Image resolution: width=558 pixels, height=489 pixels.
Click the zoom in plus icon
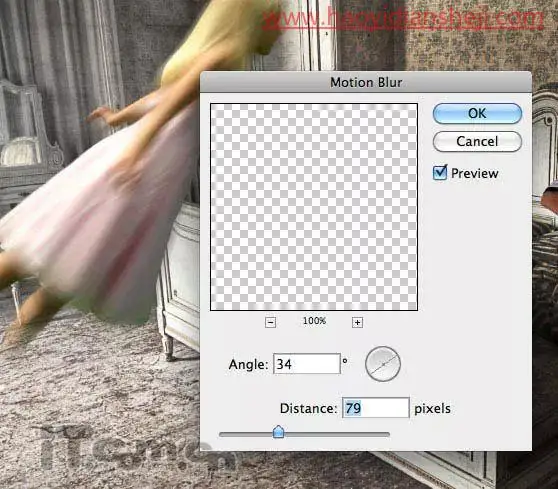click(357, 322)
